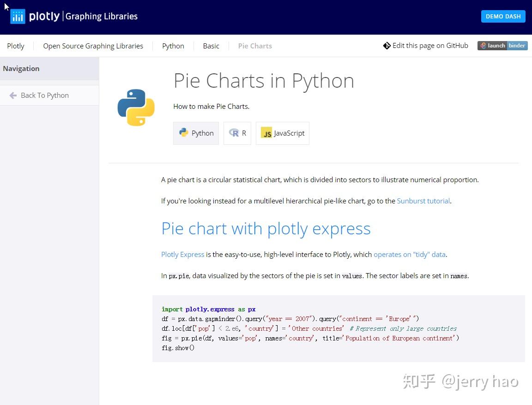Click the GitHub edit diamond icon
This screenshot has height=405, width=532.
click(x=387, y=45)
